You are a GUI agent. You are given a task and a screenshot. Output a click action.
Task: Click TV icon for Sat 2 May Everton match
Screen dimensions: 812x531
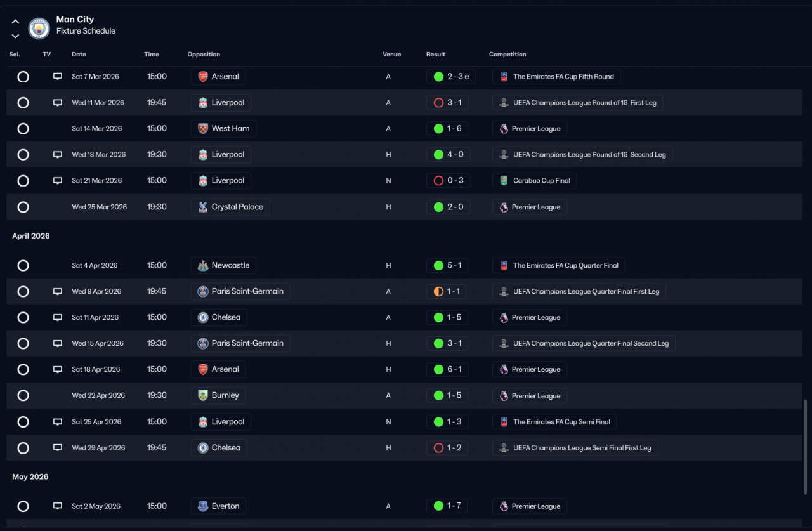[58, 506]
